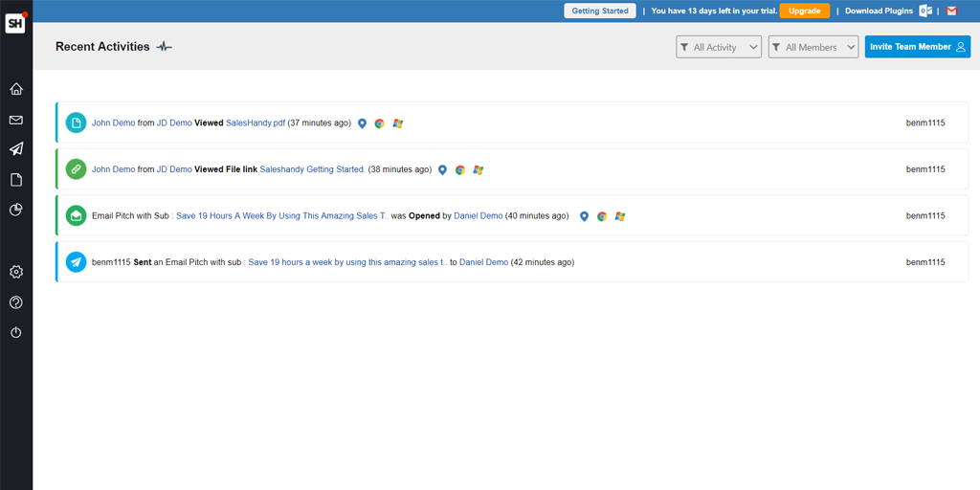Screen dimensions: 980x490
Task: Open 'Save 19 hours a week' subject in Sent row
Action: [x=348, y=262]
